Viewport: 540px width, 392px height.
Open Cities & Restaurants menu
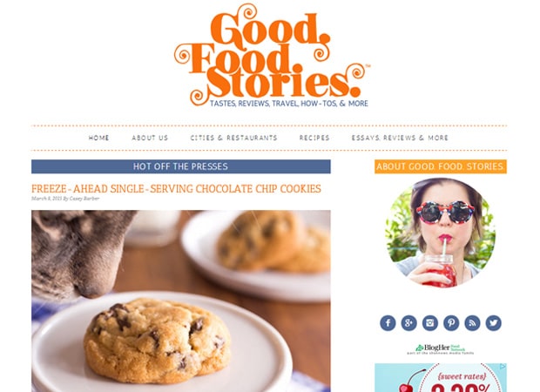(x=233, y=138)
